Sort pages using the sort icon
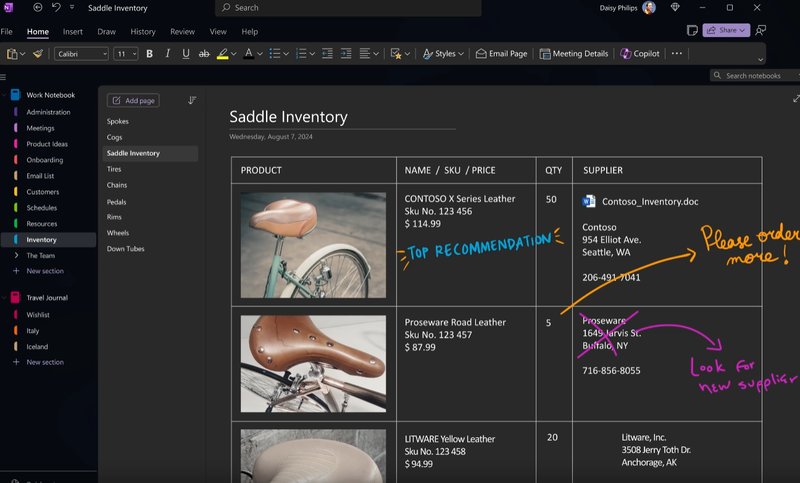 click(192, 100)
